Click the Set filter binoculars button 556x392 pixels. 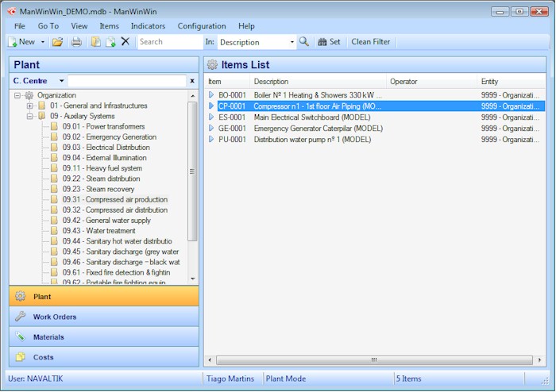[x=329, y=42]
